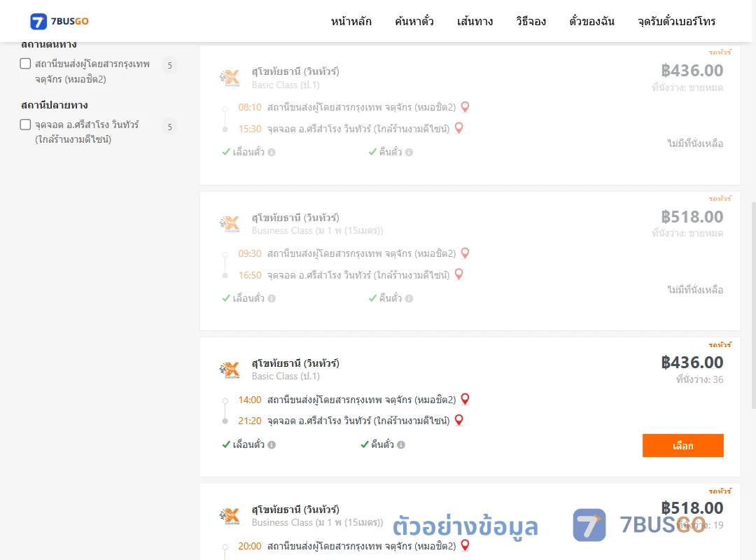Click the ฿436.00 price of the 14:00 trip
The width and height of the screenshot is (756, 560).
692,362
